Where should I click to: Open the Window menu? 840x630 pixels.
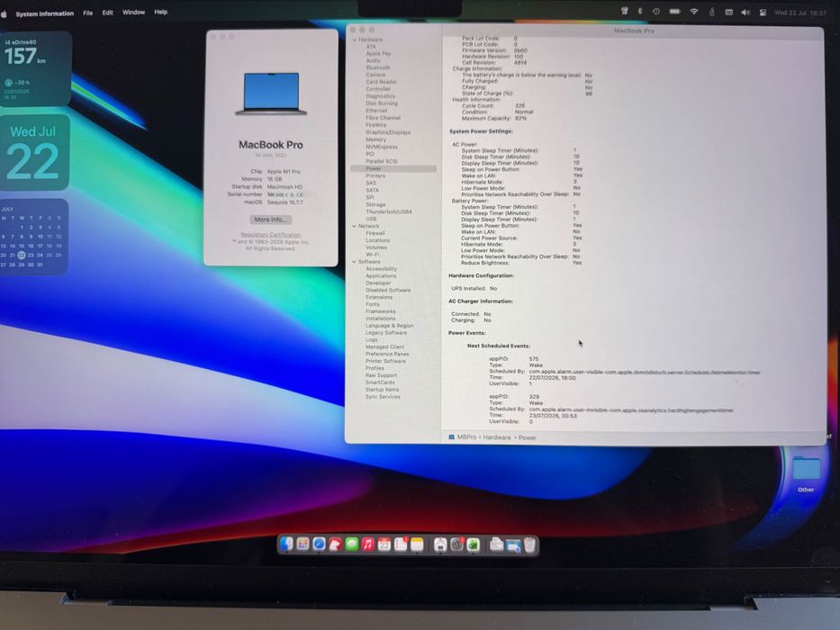click(133, 12)
